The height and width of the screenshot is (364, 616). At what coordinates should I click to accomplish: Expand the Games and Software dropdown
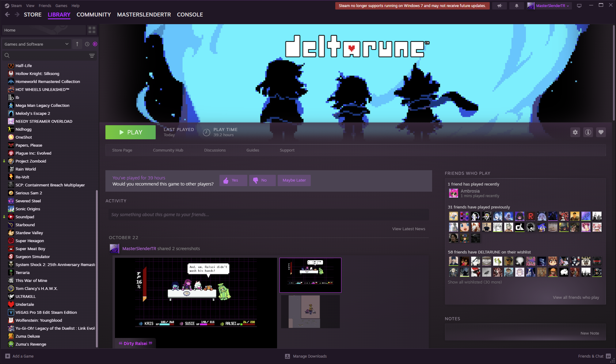click(36, 44)
